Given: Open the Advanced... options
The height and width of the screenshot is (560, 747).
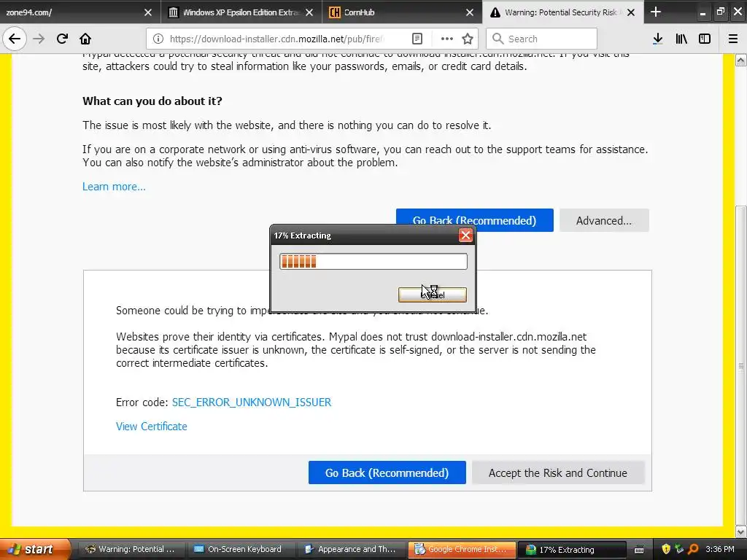Looking at the screenshot, I should 604,220.
